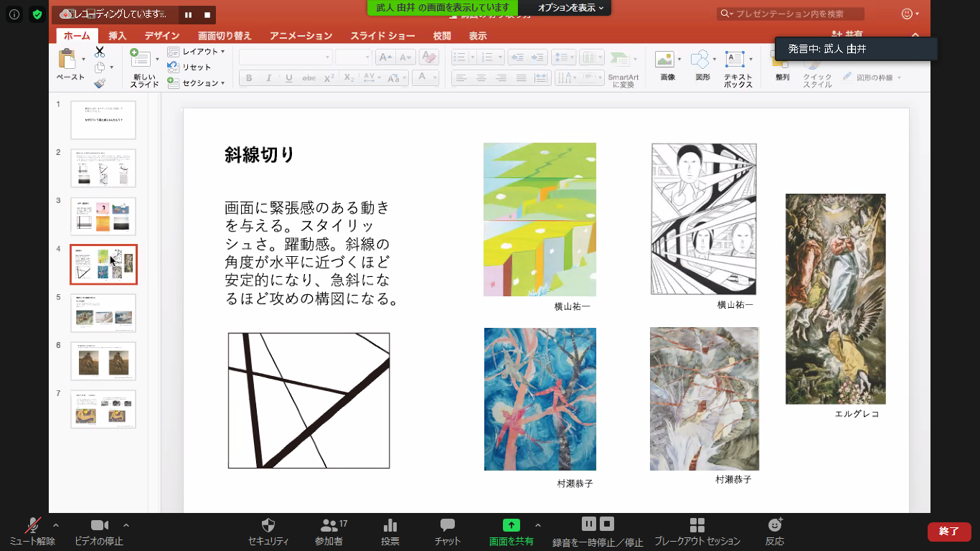
Task: Click the 斜線切り slide title text
Action: click(x=260, y=155)
